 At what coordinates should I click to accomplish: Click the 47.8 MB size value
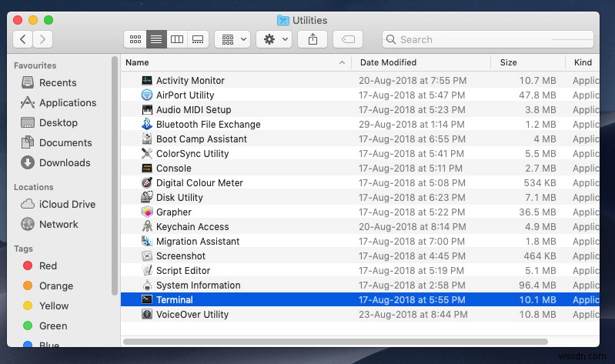(x=537, y=95)
